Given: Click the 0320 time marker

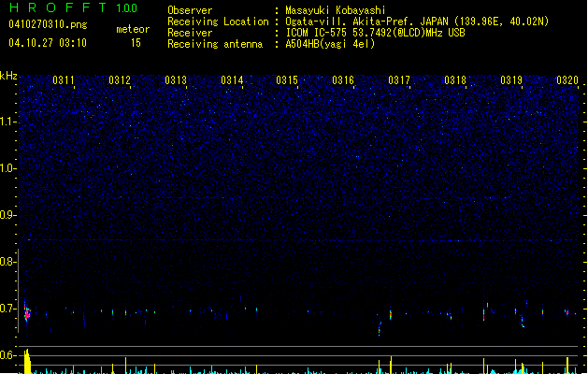Looking at the screenshot, I should [567, 80].
